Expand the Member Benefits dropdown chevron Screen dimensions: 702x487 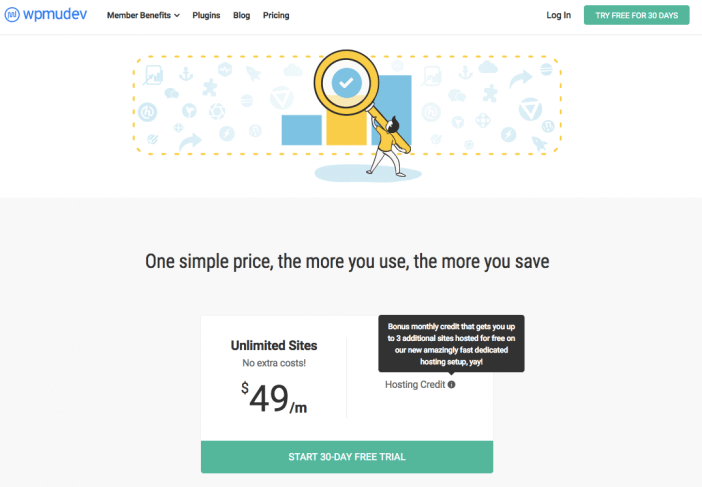(177, 15)
